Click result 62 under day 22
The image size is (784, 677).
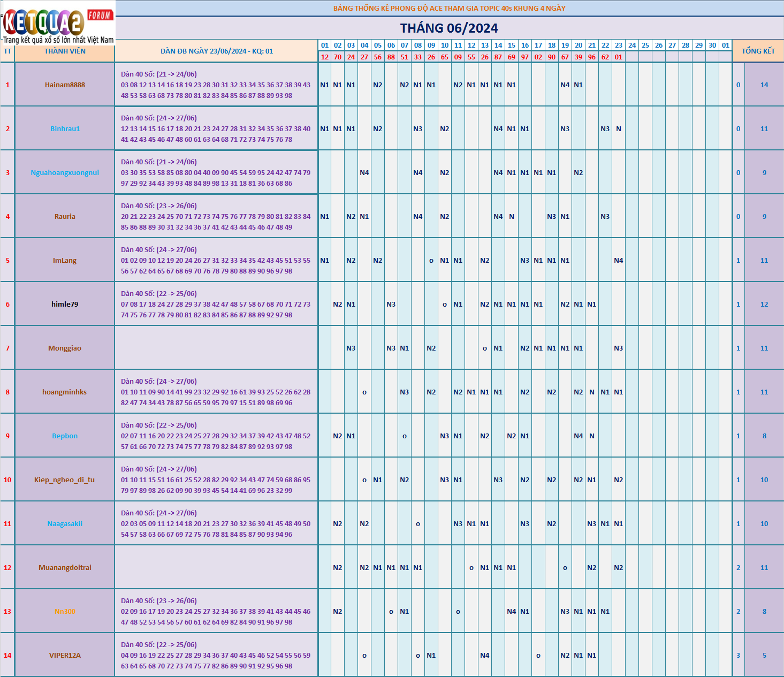(x=605, y=57)
